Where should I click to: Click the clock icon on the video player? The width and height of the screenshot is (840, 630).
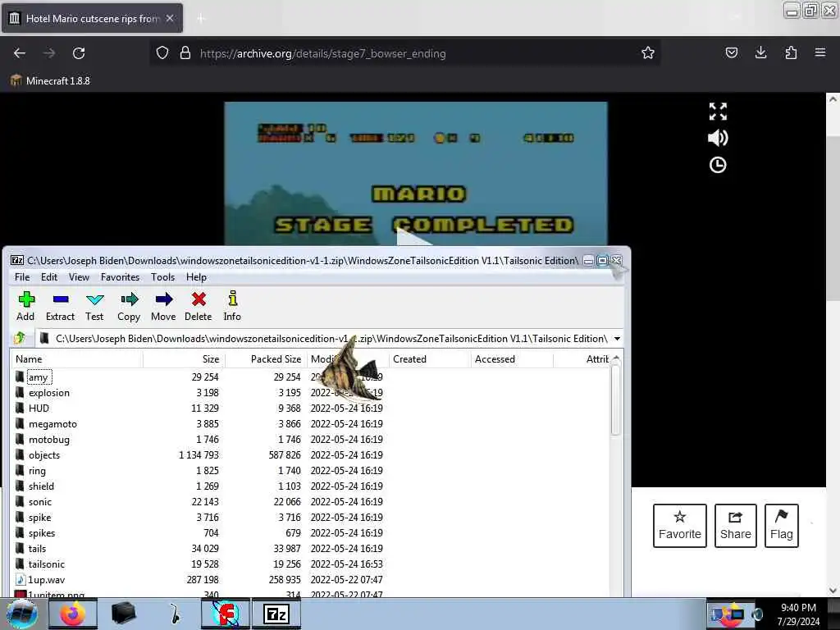718,165
